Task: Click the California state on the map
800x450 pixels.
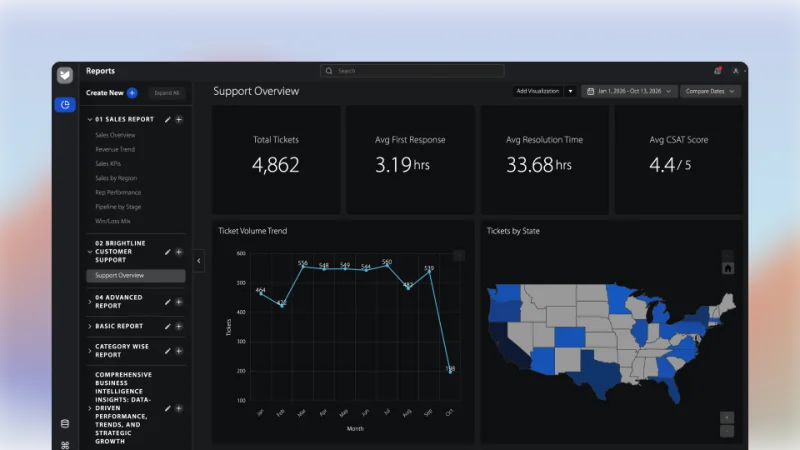Action: [506, 346]
